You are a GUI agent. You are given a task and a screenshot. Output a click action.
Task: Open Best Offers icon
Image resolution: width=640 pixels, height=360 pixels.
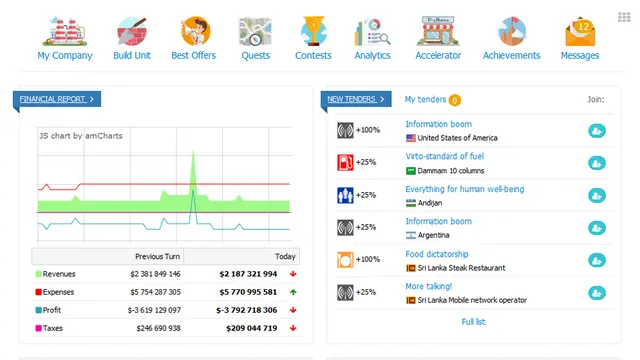195,31
